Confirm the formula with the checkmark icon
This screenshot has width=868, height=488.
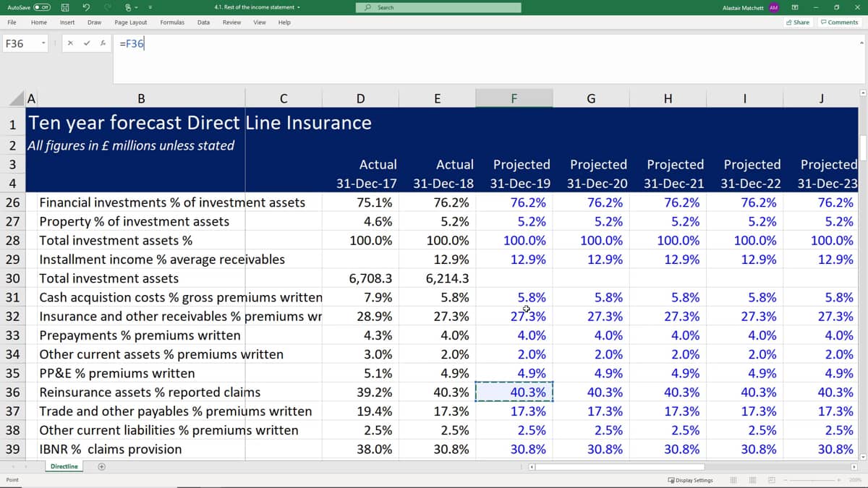tap(87, 43)
